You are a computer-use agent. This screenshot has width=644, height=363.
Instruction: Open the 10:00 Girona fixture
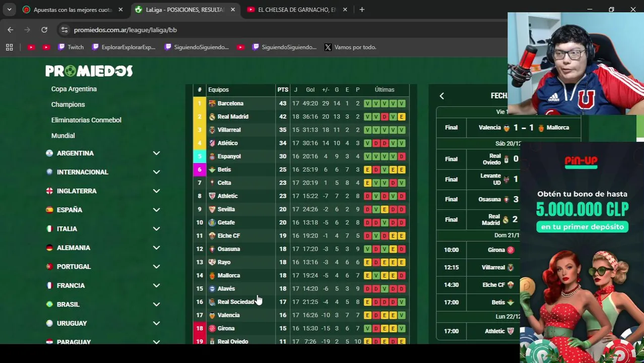[x=478, y=250]
